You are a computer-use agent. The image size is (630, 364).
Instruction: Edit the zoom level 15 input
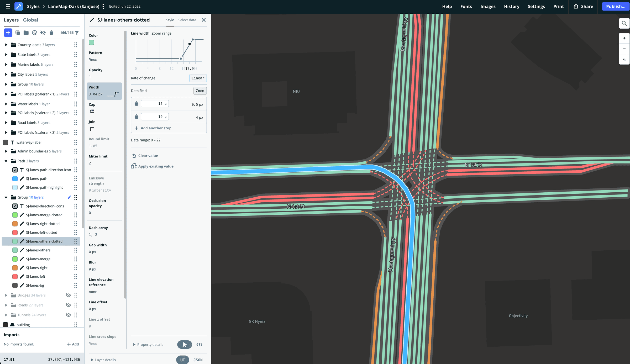pos(155,104)
